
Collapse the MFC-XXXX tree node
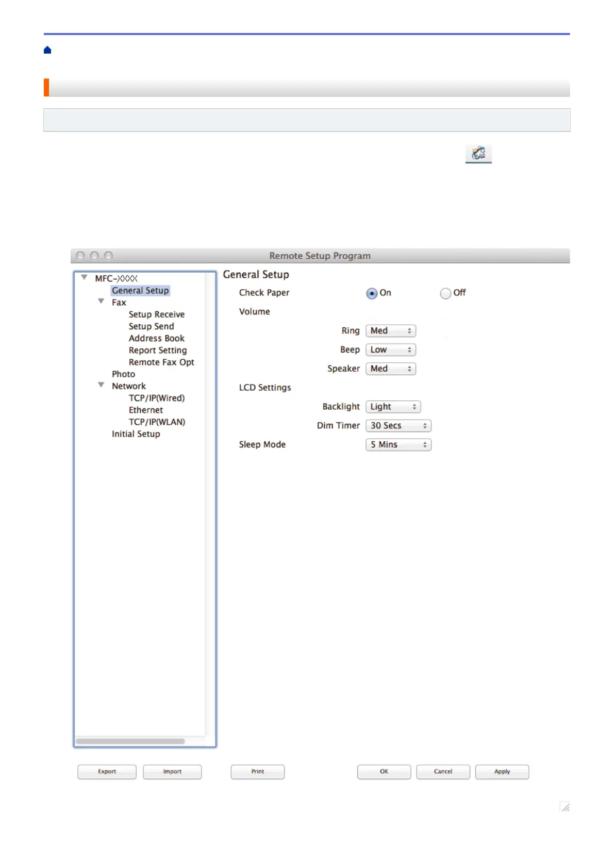pyautogui.click(x=84, y=278)
